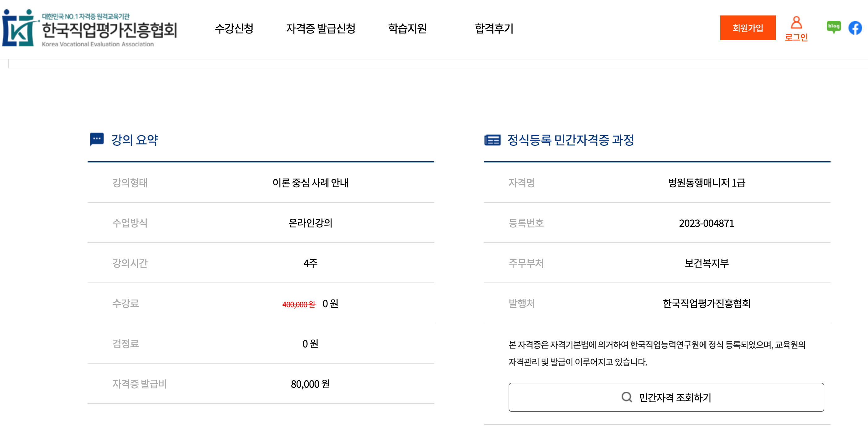Visit the association's Facebook page

click(x=855, y=28)
